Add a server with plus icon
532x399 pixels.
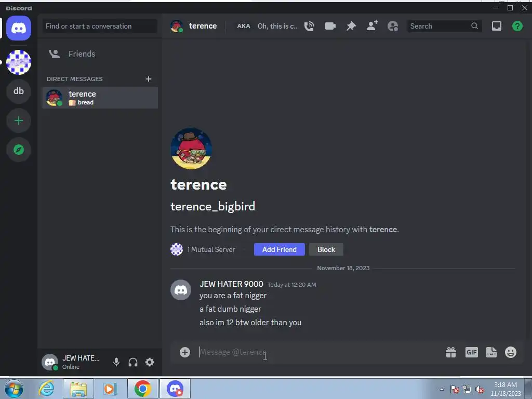(19, 121)
